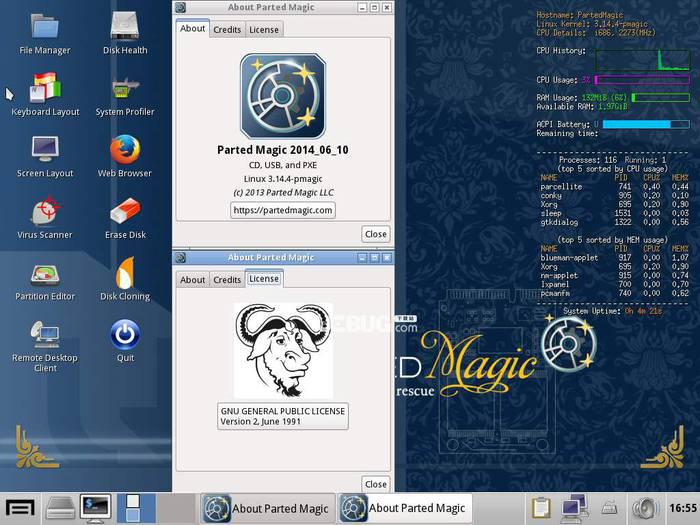This screenshot has height=525, width=700.
Task: Click the Parted Magic logo in top About window
Action: coord(283,96)
